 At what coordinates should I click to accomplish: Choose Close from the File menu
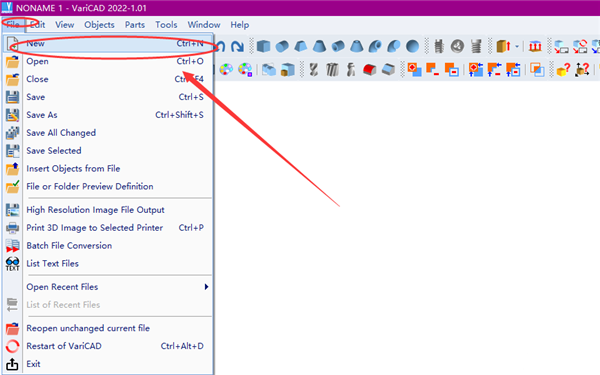(x=108, y=79)
